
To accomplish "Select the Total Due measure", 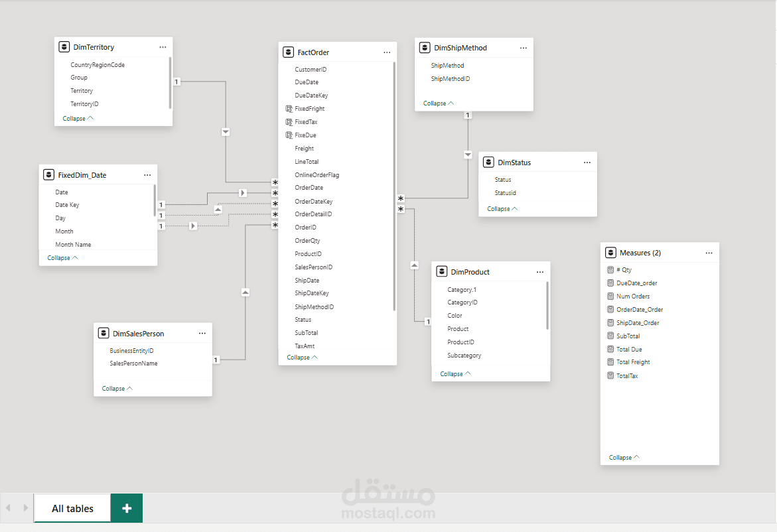I will point(629,349).
